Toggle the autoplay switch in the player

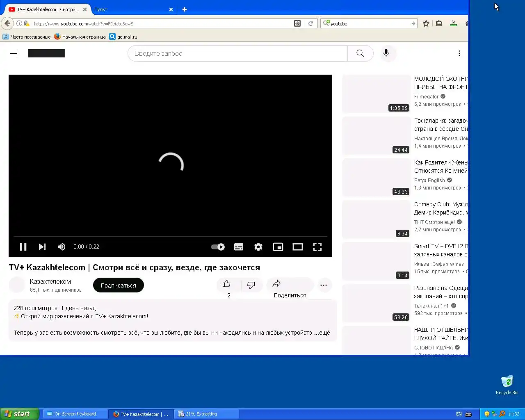[218, 247]
